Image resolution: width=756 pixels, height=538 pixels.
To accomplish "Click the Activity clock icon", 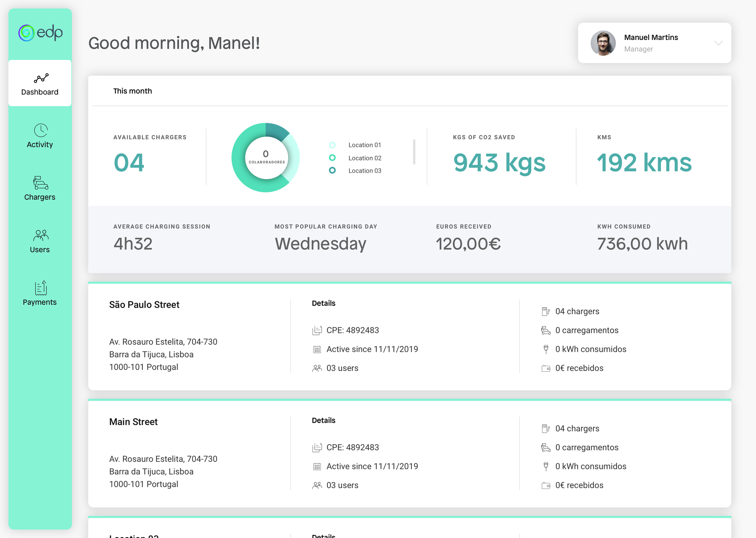I will 41,130.
